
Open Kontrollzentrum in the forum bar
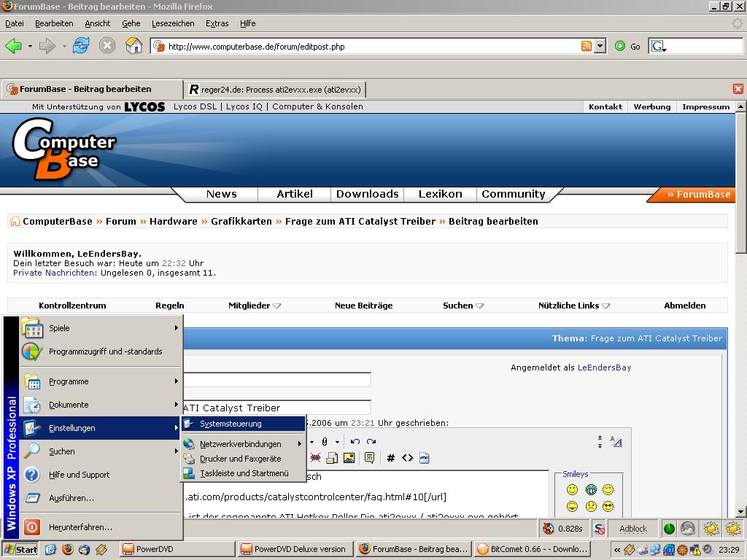click(72, 306)
